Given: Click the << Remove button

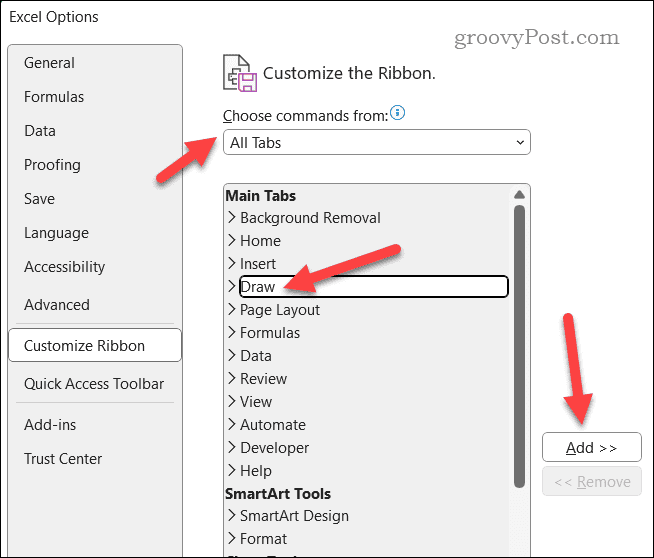Looking at the screenshot, I should click(591, 482).
